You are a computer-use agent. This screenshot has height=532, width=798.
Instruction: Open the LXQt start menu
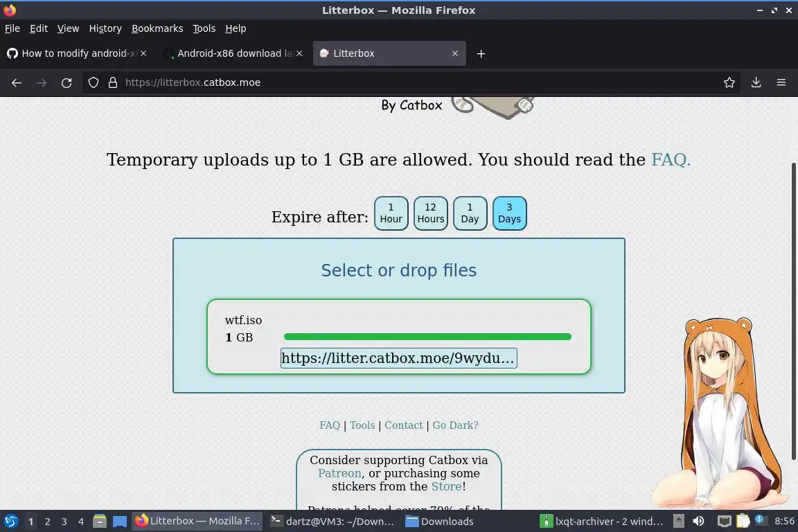point(10,522)
